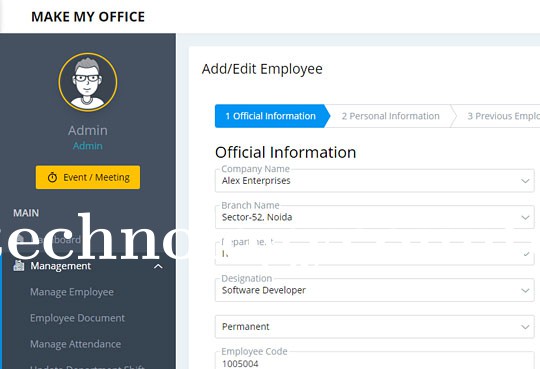Screen dimensions: 540x369
Task: Switch to 1 Official Information step
Action: (x=271, y=116)
